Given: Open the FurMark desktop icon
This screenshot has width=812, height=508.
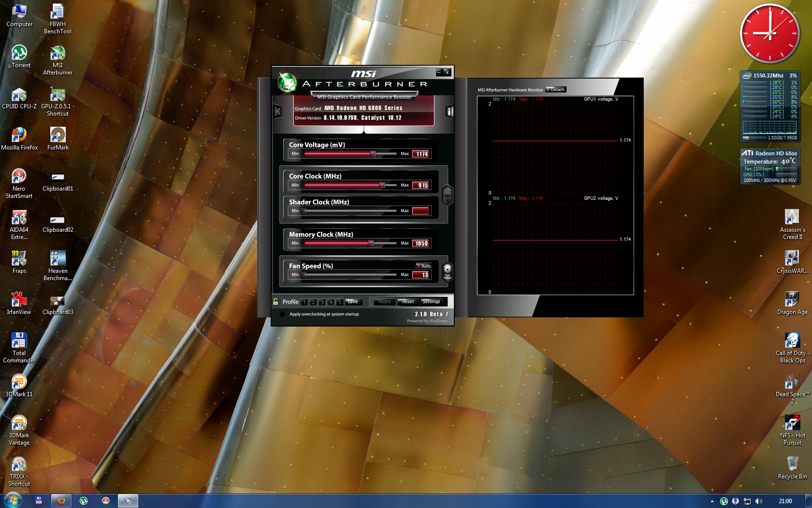Looking at the screenshot, I should pyautogui.click(x=58, y=139).
